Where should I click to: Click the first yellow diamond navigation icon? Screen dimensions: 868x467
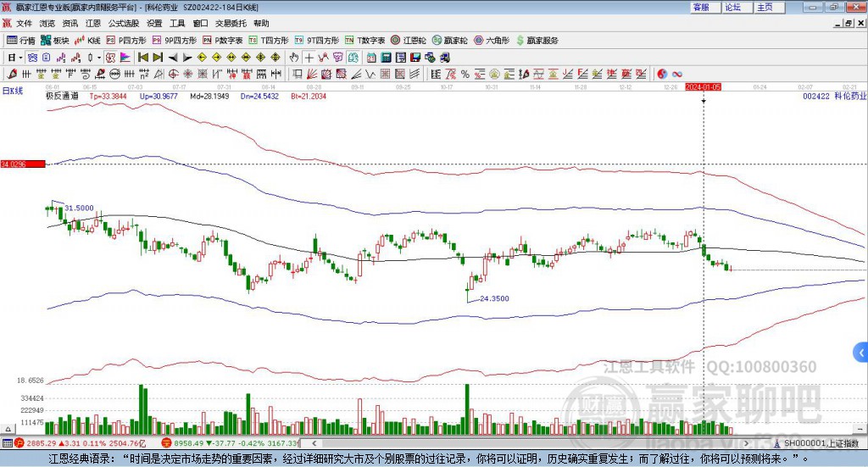point(202,58)
